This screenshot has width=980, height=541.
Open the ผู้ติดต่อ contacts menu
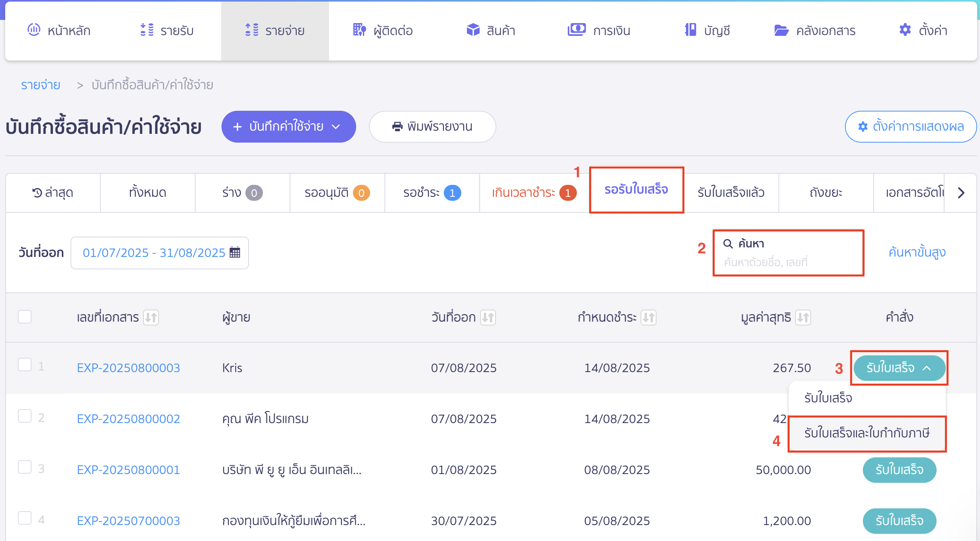382,30
